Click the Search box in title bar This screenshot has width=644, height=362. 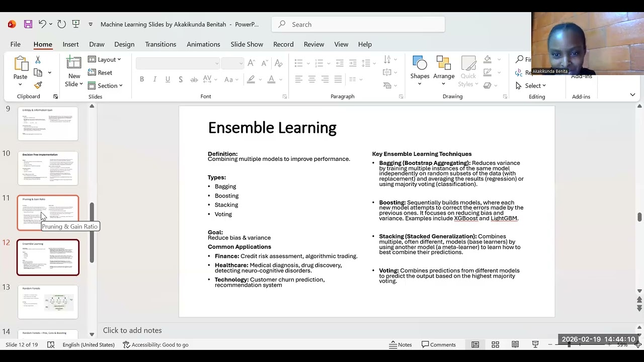point(358,24)
